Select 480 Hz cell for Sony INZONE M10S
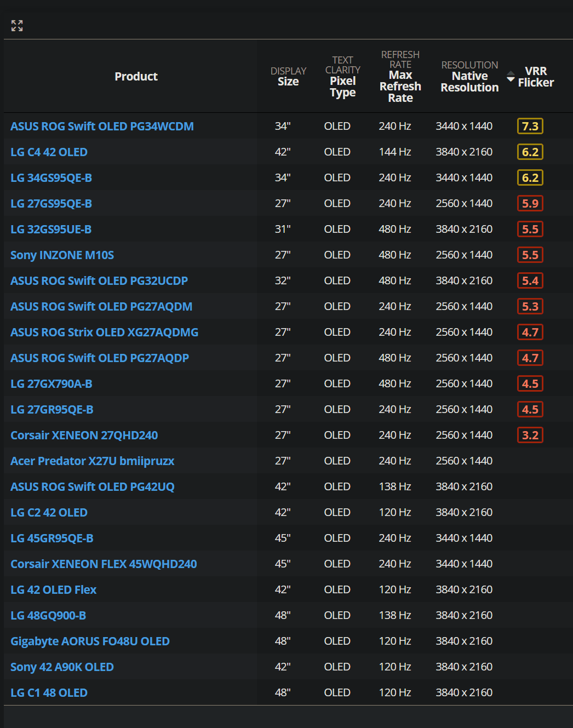This screenshot has height=728, width=573. (395, 255)
